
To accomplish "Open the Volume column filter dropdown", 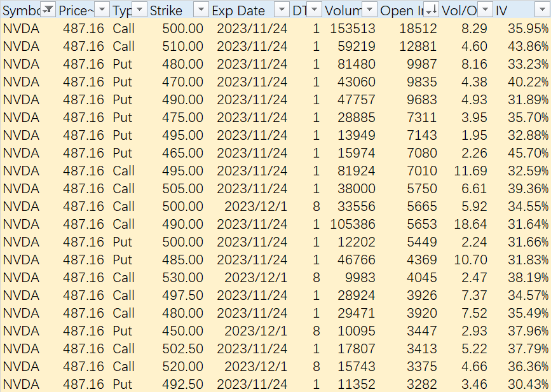I will 369,10.
